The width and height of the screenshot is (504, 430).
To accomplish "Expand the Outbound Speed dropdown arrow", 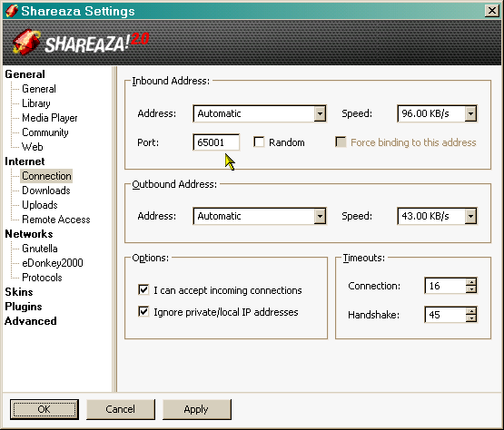I will [x=470, y=216].
